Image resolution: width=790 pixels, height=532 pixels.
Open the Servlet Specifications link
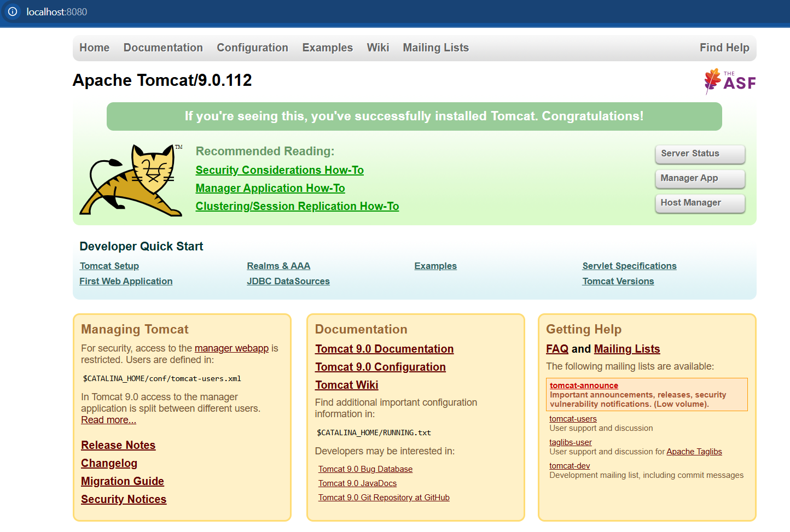(x=629, y=266)
